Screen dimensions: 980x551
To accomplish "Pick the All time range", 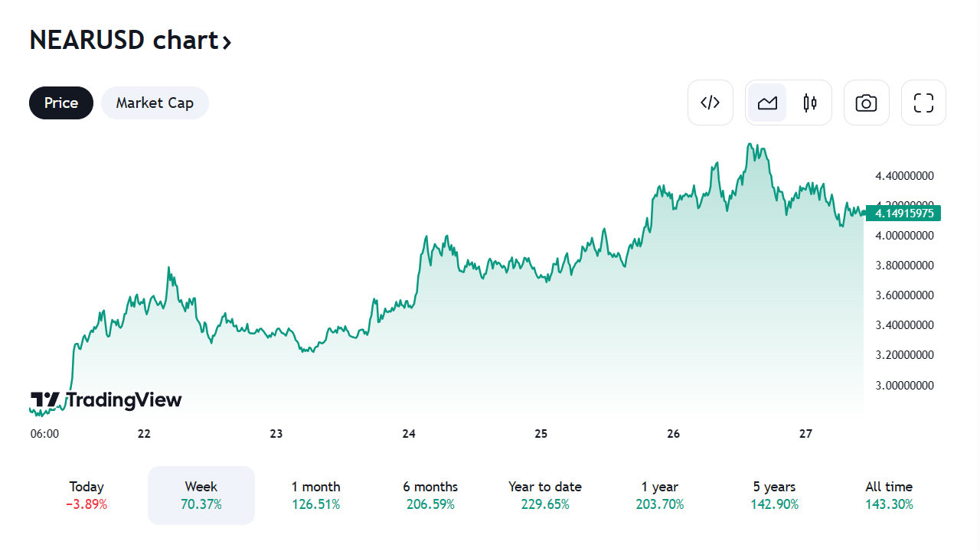I will (x=889, y=495).
